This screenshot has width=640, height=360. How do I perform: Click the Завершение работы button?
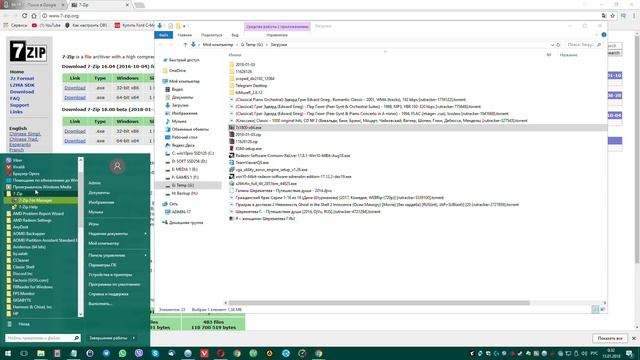[108, 338]
